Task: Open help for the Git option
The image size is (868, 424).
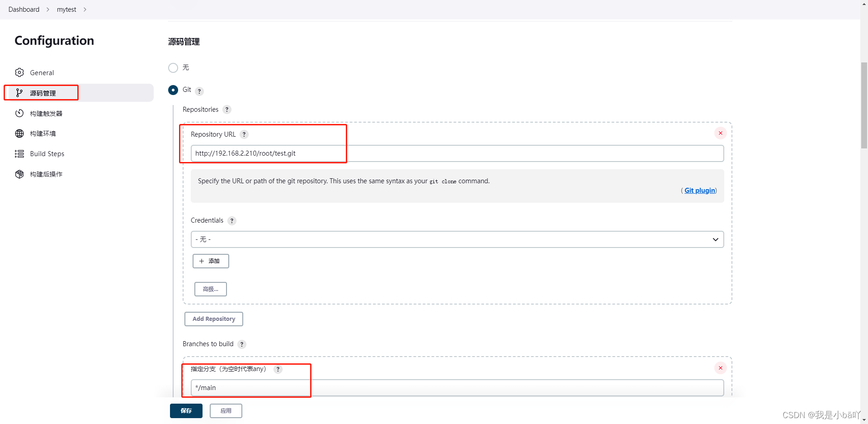Action: 199,91
